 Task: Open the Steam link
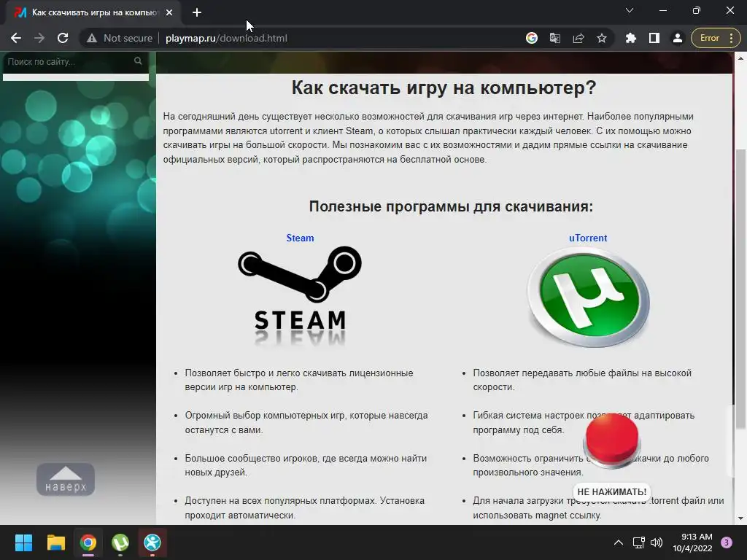(300, 238)
